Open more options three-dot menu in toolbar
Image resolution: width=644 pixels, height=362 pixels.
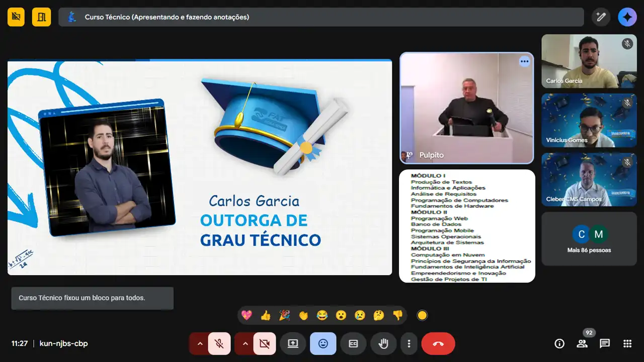point(409,344)
